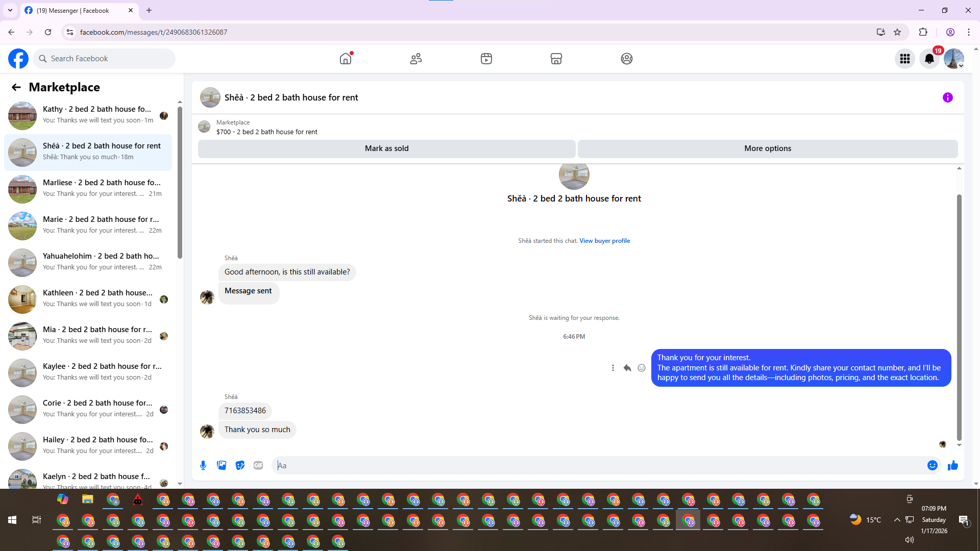Reply to the sent blue message
980x551 pixels.
tap(627, 368)
